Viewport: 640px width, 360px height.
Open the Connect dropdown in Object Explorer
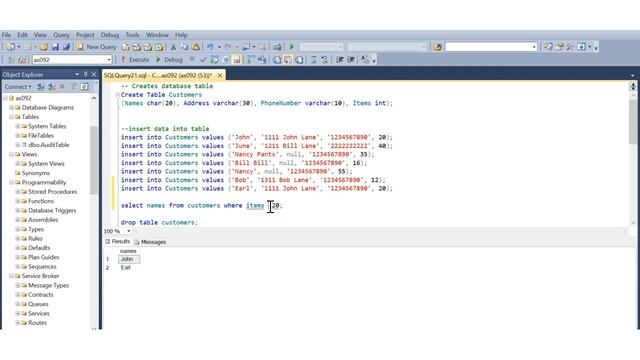pyautogui.click(x=18, y=87)
